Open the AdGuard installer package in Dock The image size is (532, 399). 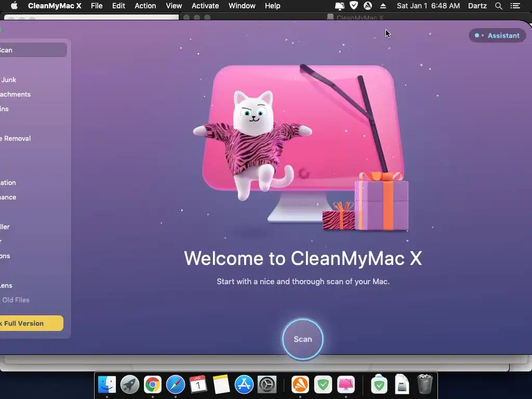379,384
